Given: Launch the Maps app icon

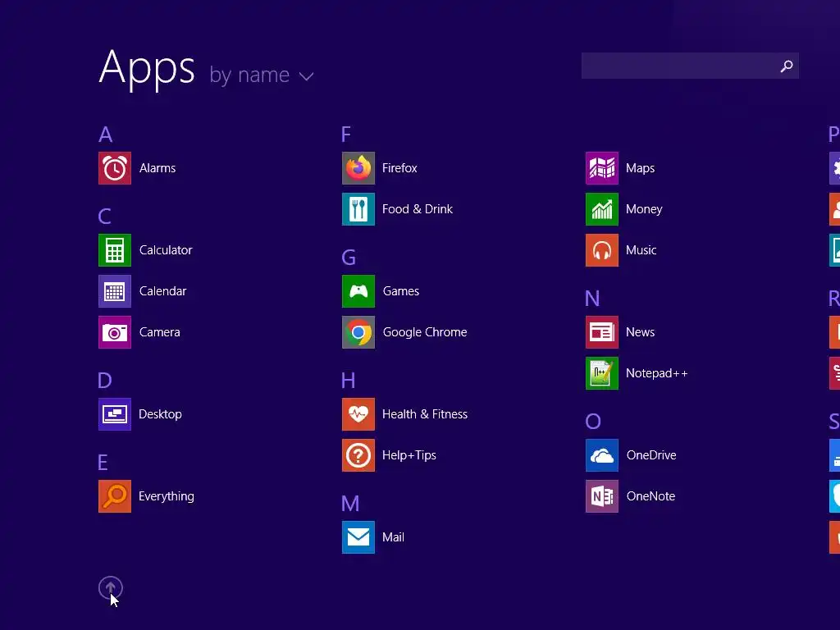Looking at the screenshot, I should click(x=602, y=168).
